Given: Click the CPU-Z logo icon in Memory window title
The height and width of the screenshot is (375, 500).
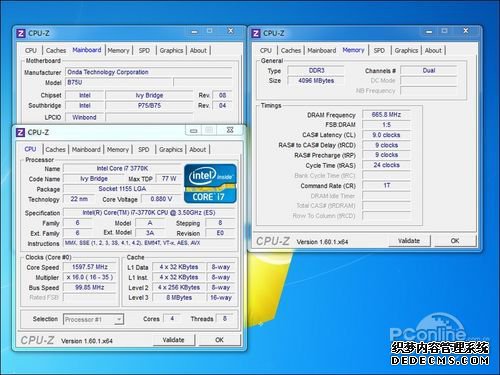Looking at the screenshot, I should point(256,33).
